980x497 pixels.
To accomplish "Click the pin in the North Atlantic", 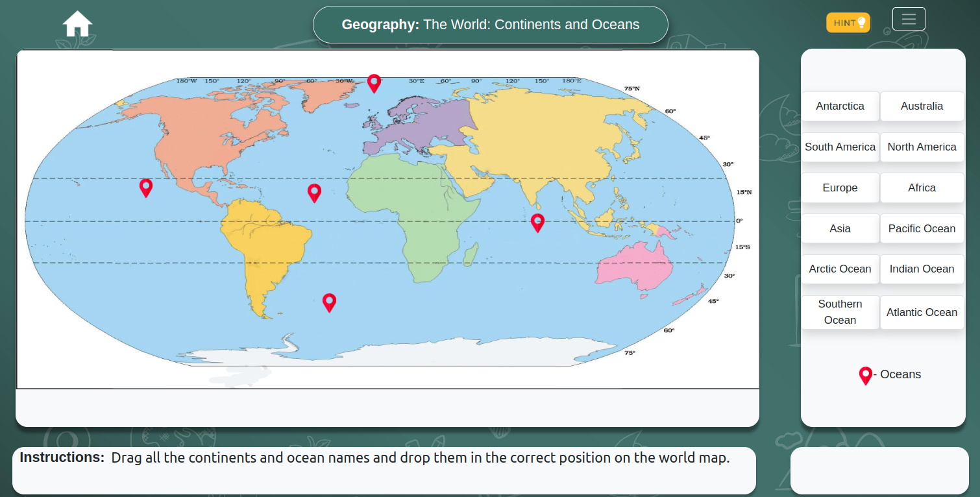I will (315, 192).
